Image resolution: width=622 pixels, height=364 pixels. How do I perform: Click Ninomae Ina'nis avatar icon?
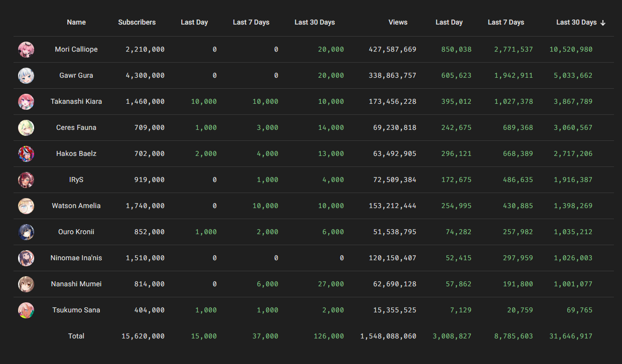point(26,258)
